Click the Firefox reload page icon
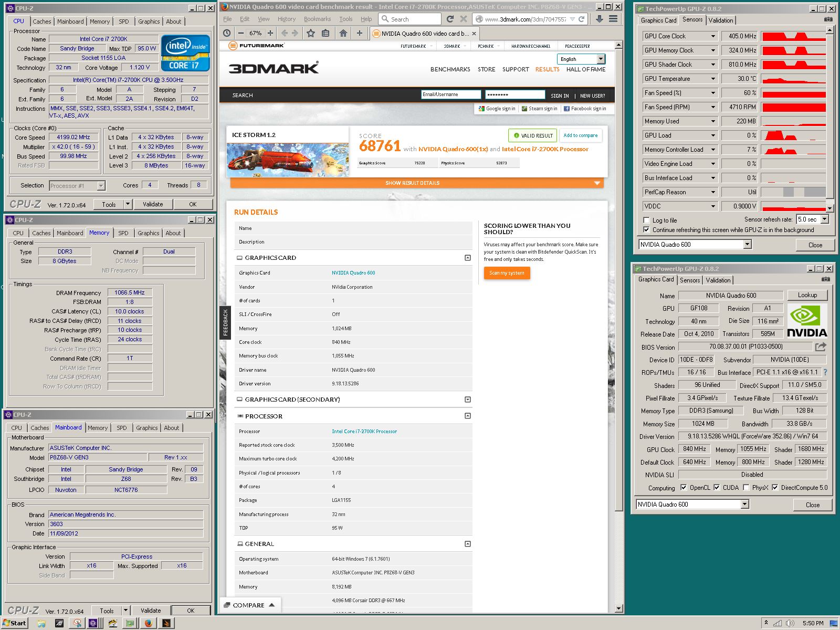This screenshot has height=630, width=840. tap(450, 19)
